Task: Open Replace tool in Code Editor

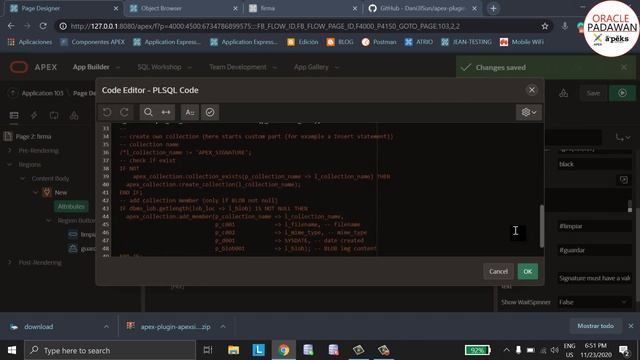Action: point(166,112)
